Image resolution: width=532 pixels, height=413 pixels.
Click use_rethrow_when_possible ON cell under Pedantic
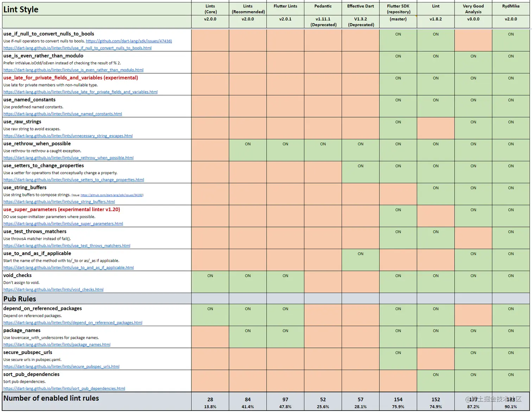tap(323, 150)
